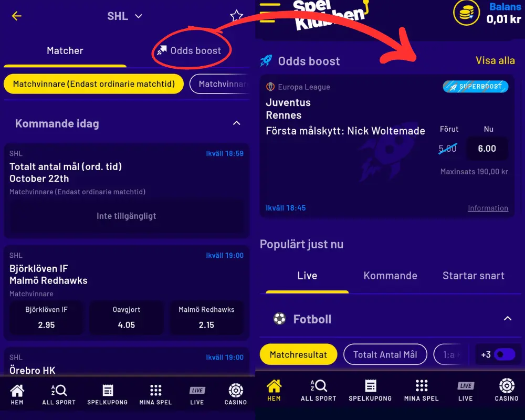Open the Information link on boost card

[x=488, y=208]
